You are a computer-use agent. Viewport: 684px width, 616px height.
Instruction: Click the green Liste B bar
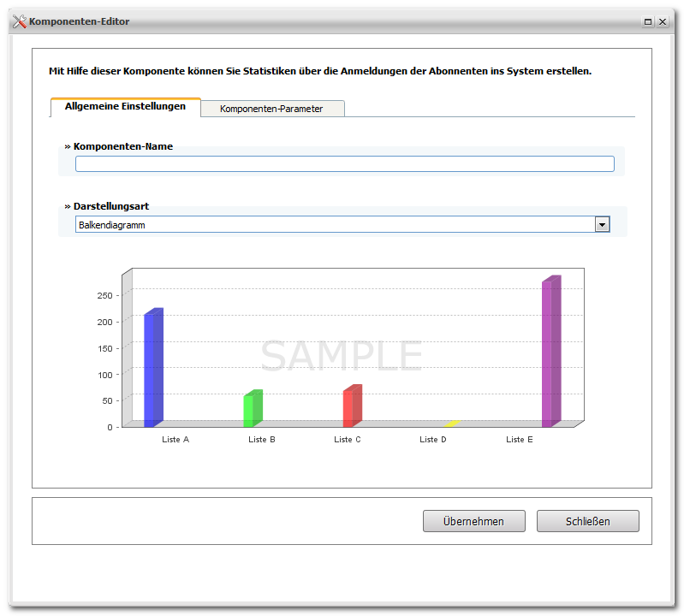253,408
